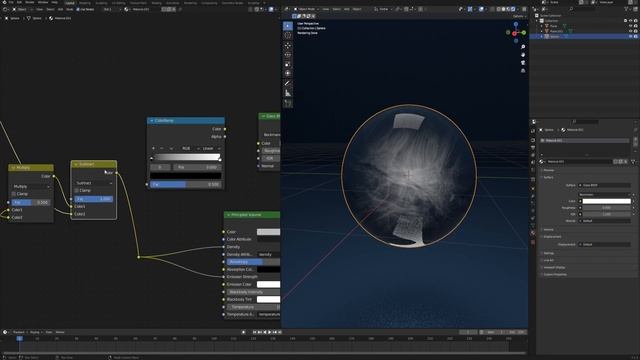640x360 pixels.
Task: Click the Roughness value field in properties
Action: 607,208
